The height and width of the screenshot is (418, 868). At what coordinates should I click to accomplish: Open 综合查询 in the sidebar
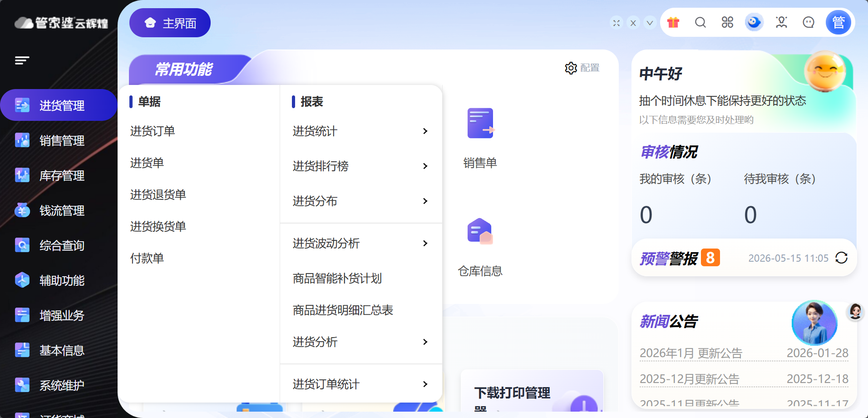click(59, 245)
